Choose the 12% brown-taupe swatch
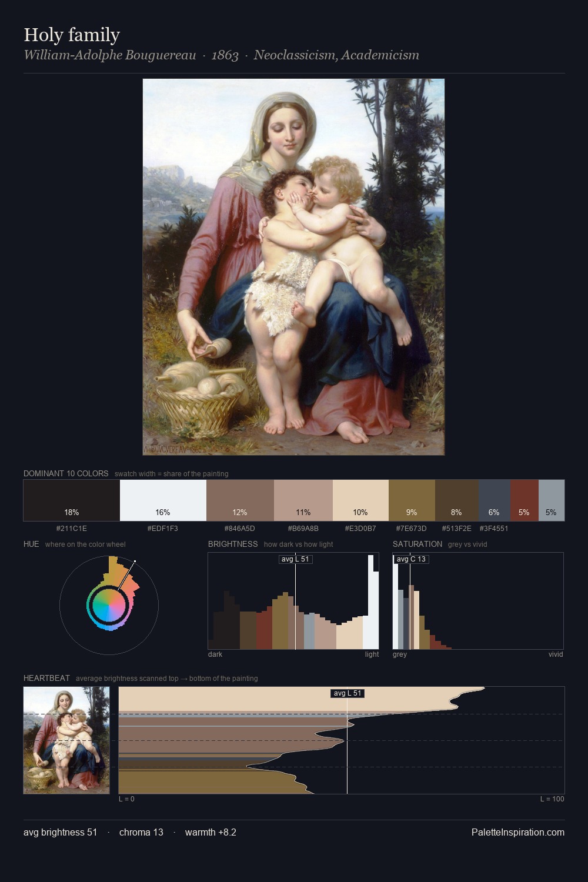This screenshot has height=882, width=588. (240, 500)
